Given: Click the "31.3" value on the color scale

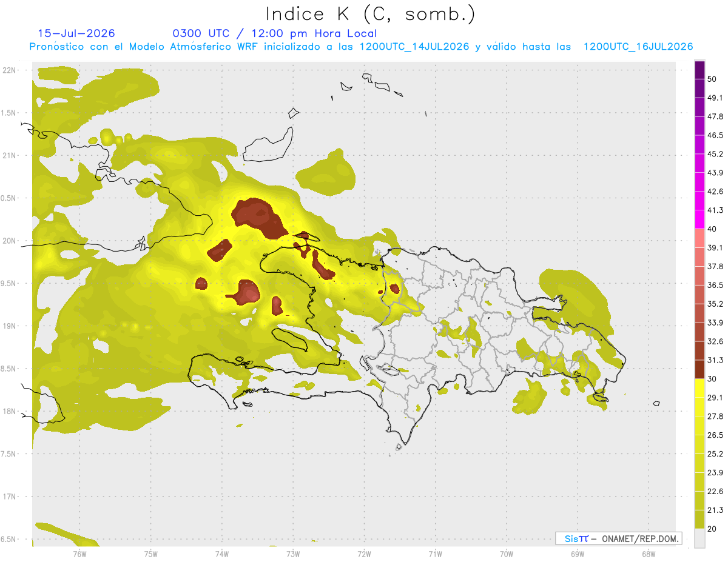Looking at the screenshot, I should 715,360.
